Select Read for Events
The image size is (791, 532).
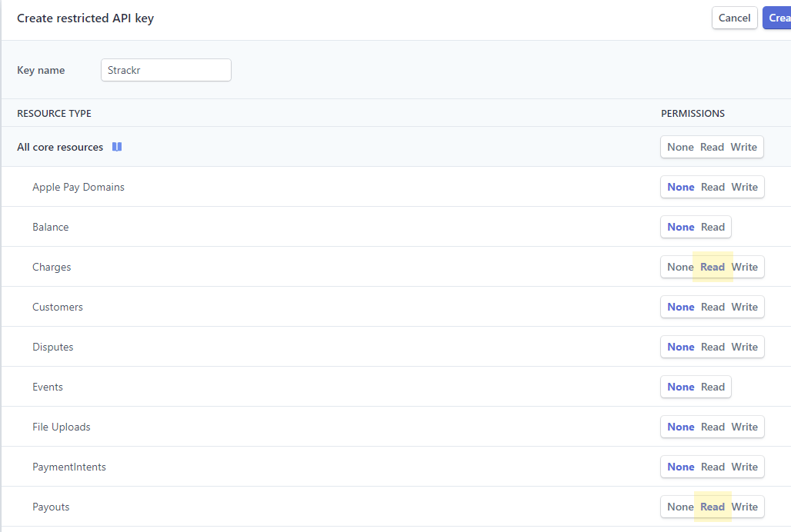coord(713,387)
